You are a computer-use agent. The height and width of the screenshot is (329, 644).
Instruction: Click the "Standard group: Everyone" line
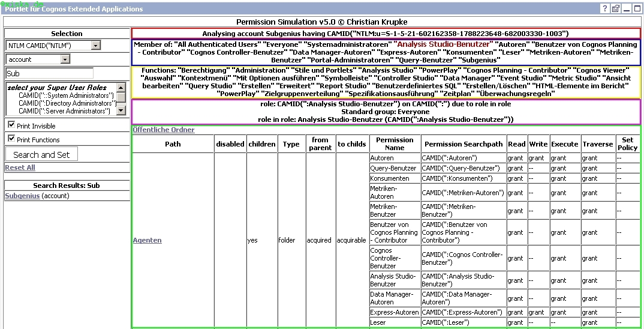coord(385,112)
